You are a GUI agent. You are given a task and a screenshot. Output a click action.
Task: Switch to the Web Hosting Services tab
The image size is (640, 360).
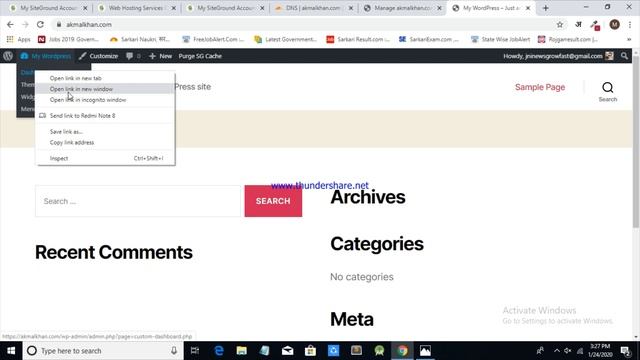coord(136,8)
